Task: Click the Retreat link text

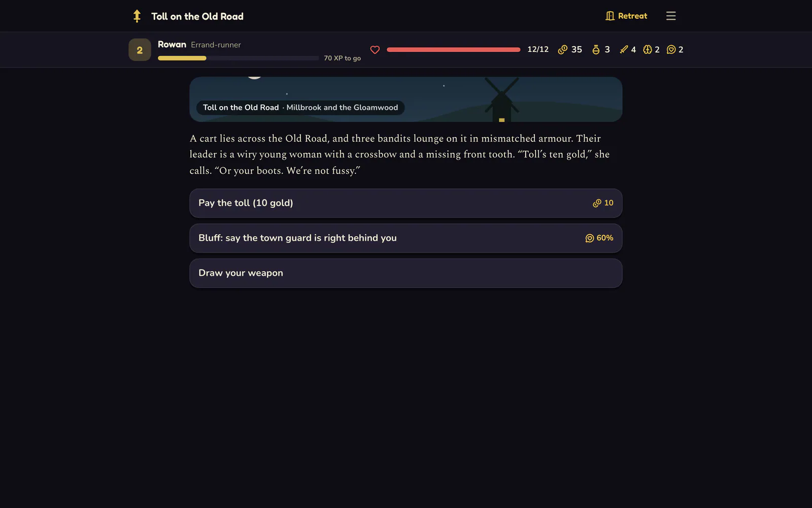Action: click(632, 16)
